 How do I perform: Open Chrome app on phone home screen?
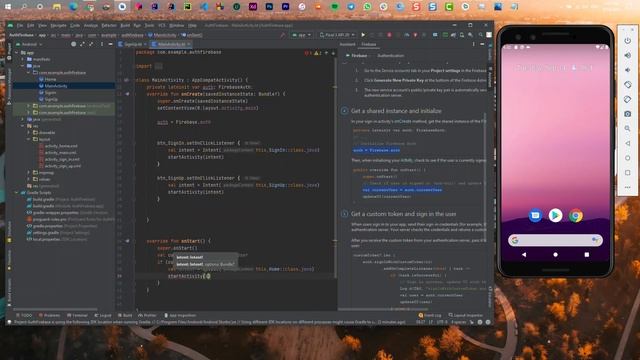[576, 215]
